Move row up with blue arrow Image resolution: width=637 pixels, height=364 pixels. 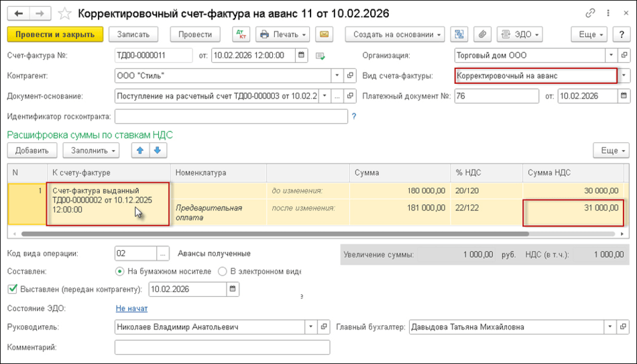click(x=141, y=150)
